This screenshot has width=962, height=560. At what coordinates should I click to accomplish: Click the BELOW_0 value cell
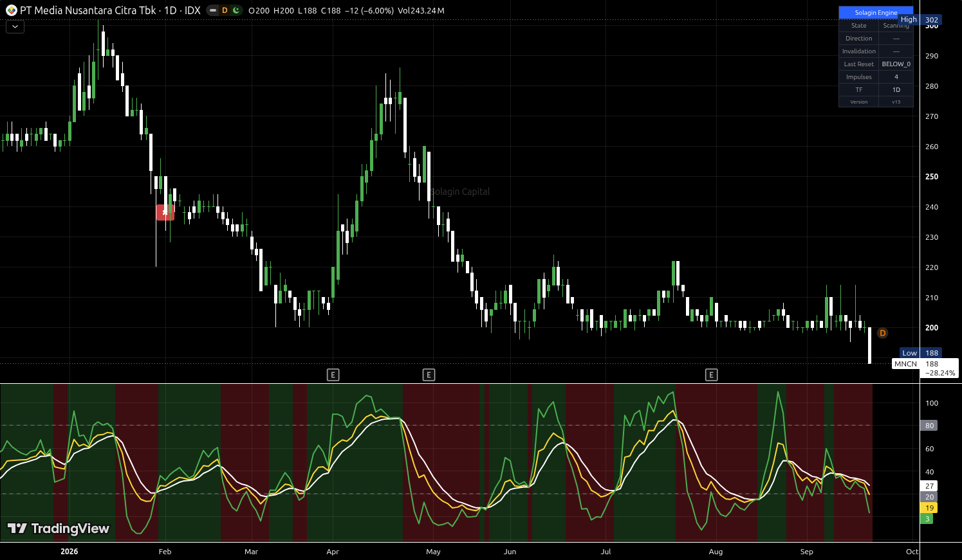click(896, 64)
